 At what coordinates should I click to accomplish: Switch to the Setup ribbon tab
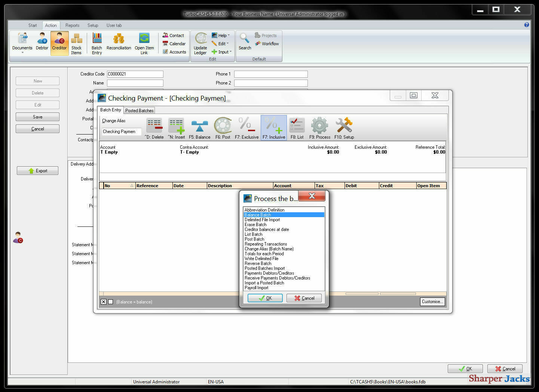tap(93, 25)
